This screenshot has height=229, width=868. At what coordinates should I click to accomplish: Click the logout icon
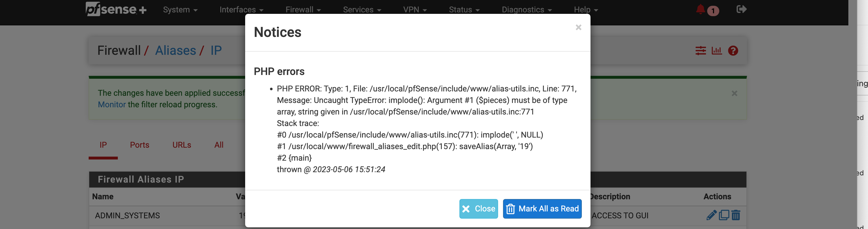(741, 10)
